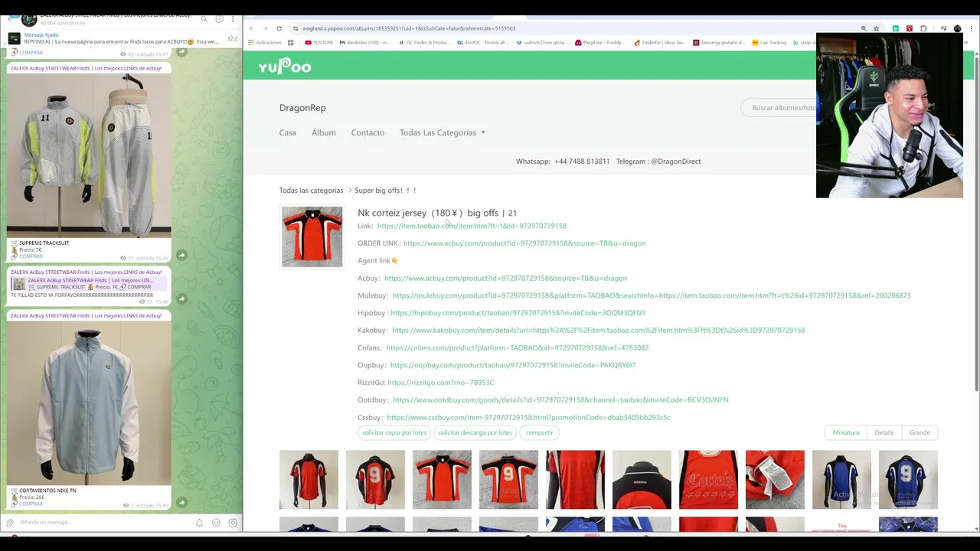Click the Acbuy agent link

505,278
